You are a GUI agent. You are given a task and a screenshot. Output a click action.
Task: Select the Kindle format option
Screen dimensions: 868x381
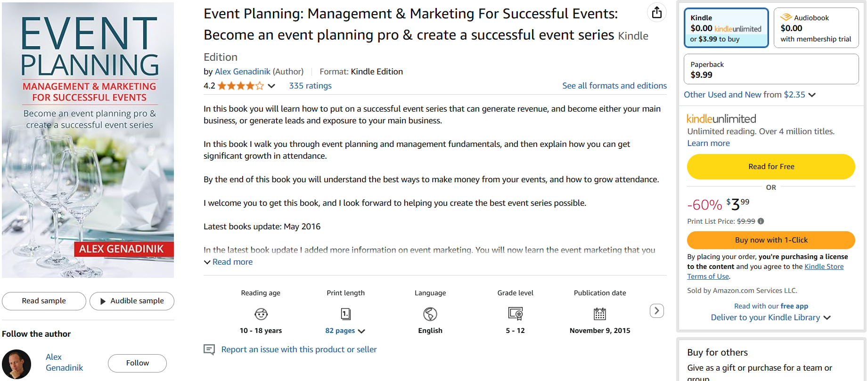(726, 28)
